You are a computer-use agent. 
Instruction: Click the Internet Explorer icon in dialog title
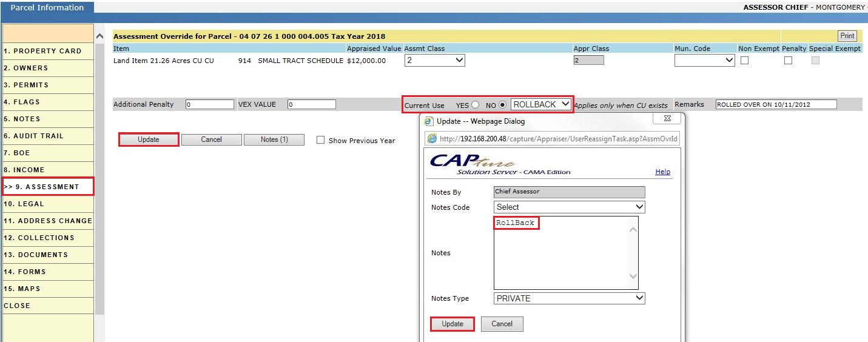(428, 121)
